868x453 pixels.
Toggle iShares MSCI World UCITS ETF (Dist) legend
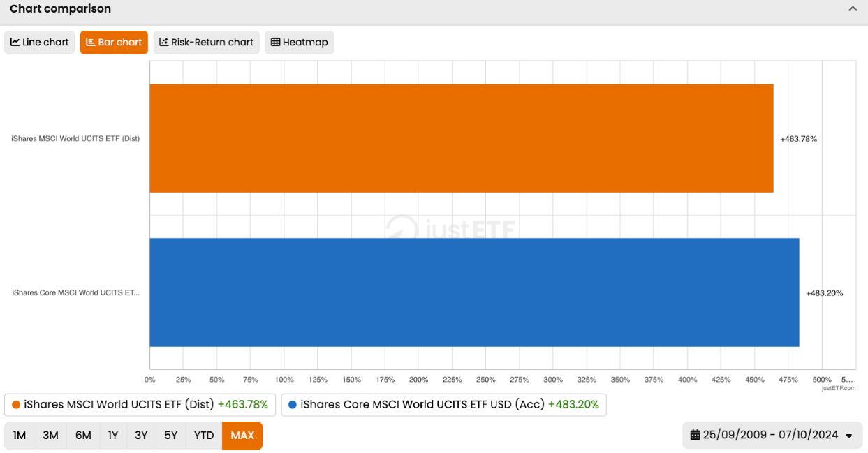tap(140, 405)
